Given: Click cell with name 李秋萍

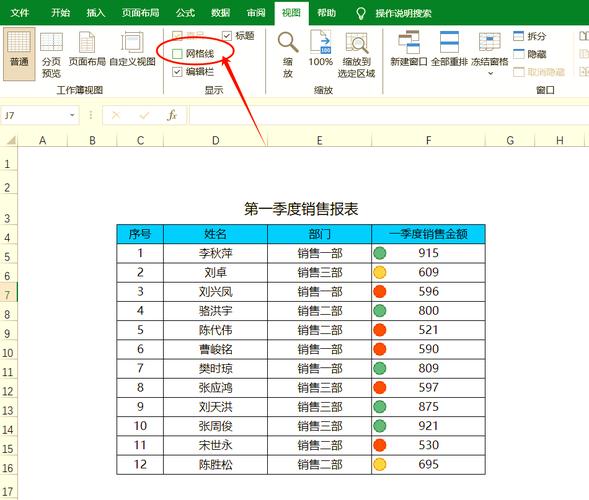Looking at the screenshot, I should click(215, 253).
